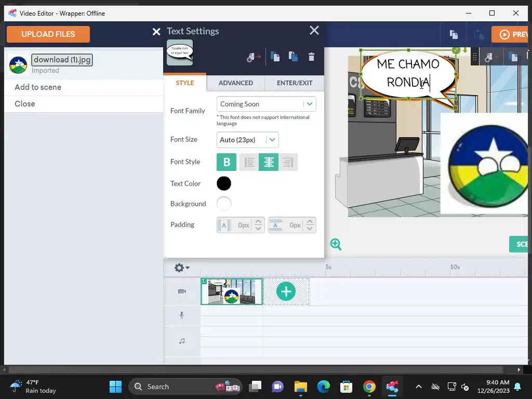Increase vertical padding with up arrow
This screenshot has width=532, height=399.
(x=310, y=221)
